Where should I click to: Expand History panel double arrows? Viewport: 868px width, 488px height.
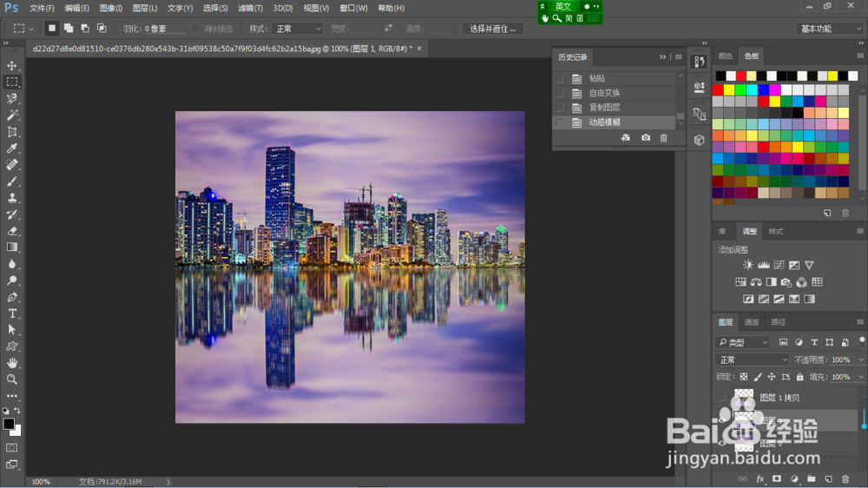(662, 57)
